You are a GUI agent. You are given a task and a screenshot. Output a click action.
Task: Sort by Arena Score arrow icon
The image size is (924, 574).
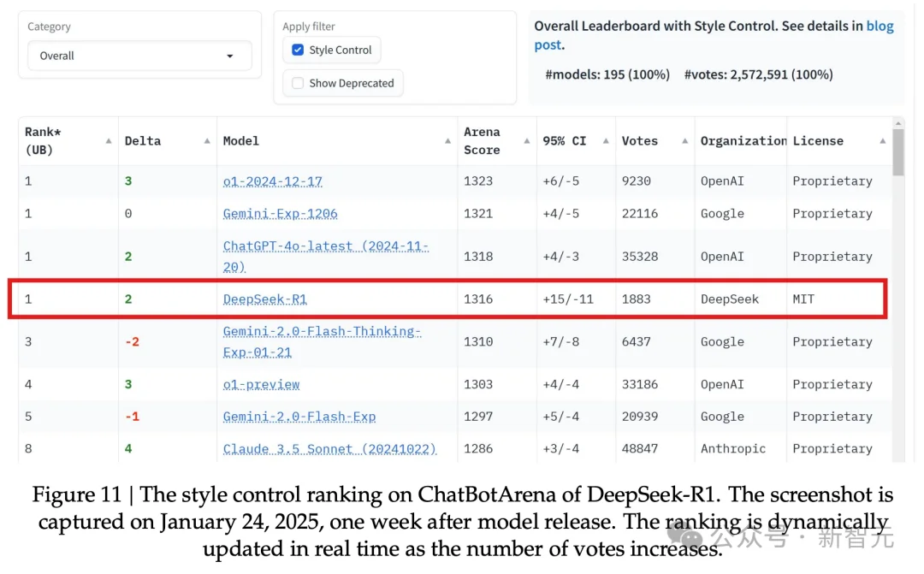525,141
